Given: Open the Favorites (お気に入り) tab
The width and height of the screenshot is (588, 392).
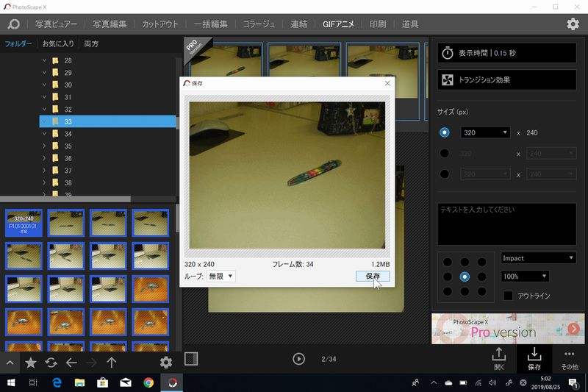Looking at the screenshot, I should pos(58,44).
